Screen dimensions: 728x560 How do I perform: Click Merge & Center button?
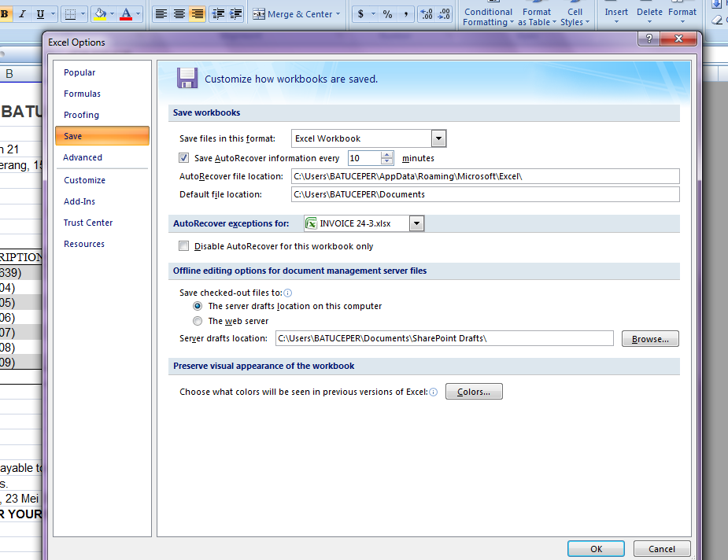pyautogui.click(x=293, y=14)
